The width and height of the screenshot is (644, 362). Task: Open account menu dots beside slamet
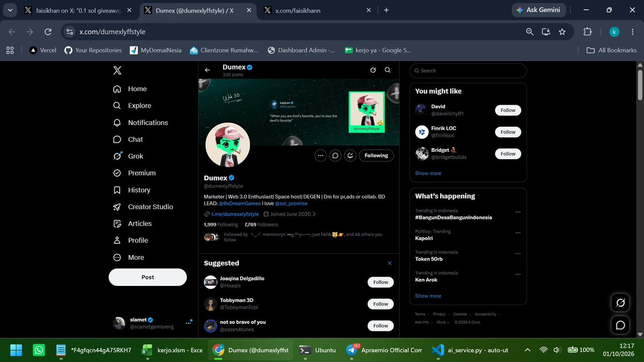click(188, 323)
